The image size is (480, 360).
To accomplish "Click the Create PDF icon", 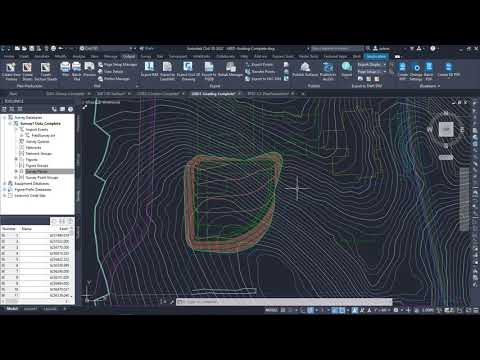I will click(403, 67).
